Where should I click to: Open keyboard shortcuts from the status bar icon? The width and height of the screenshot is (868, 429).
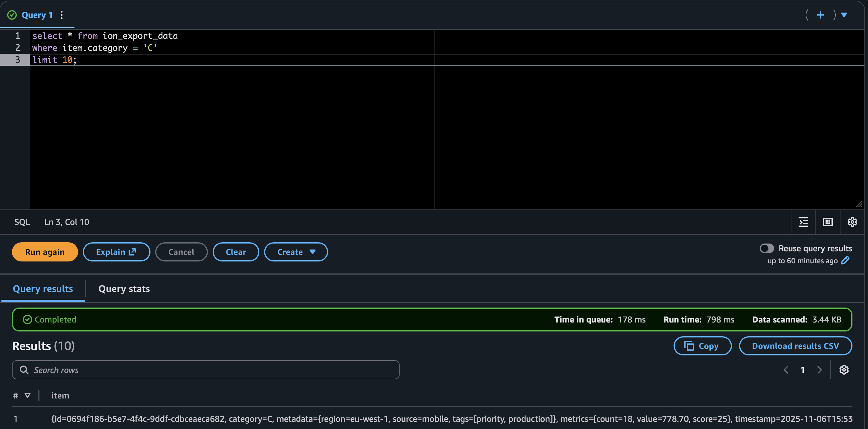click(x=828, y=222)
